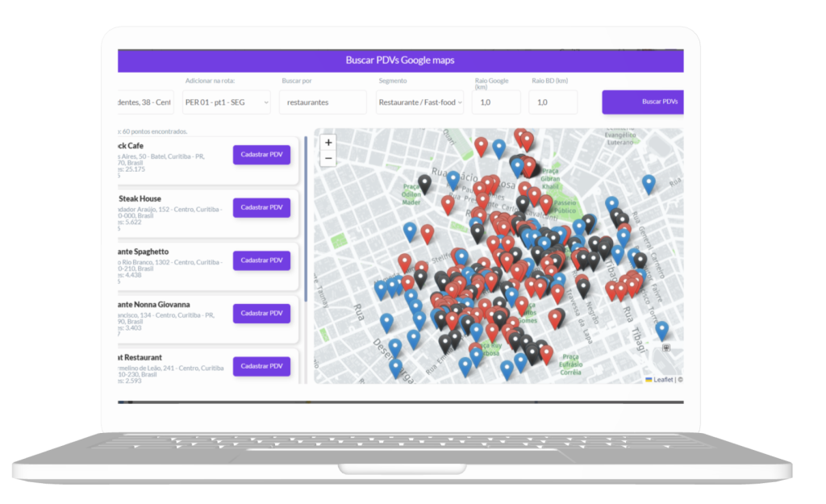Zoom out on the map
Image resolution: width=826 pixels, height=504 pixels.
pyautogui.click(x=327, y=159)
